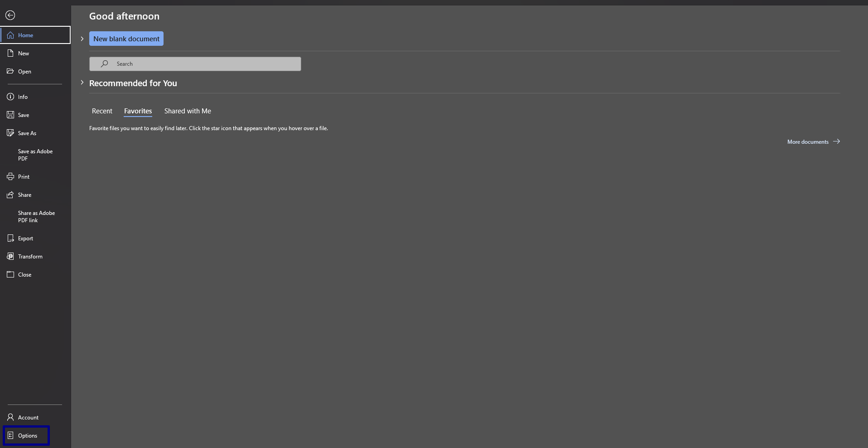Switch to the Recent tab

coord(102,111)
